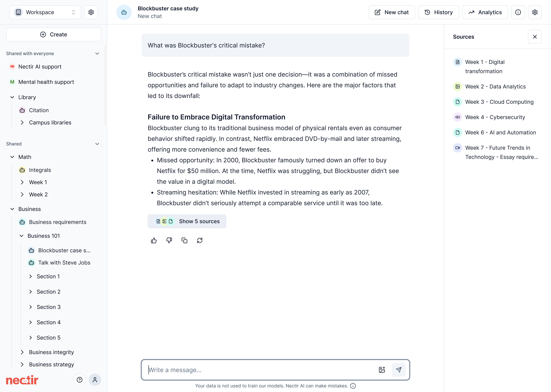Click the Create button

click(x=54, y=35)
